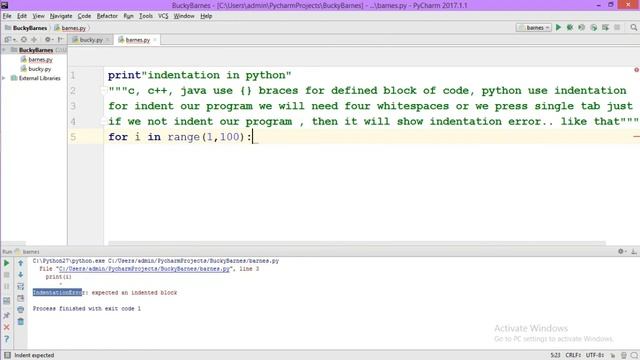Screen dimensions: 640x360
Task: Stop the process via the toolbar stop square
Action: click(617, 27)
